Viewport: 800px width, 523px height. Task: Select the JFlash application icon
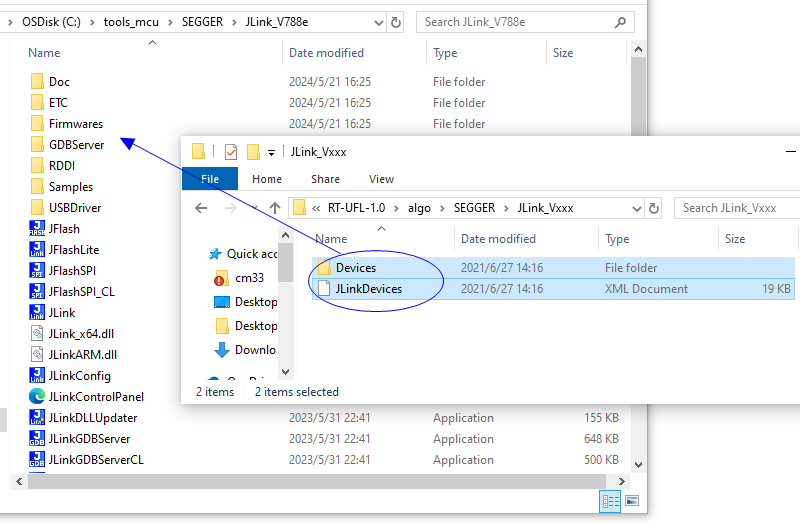pyautogui.click(x=37, y=228)
